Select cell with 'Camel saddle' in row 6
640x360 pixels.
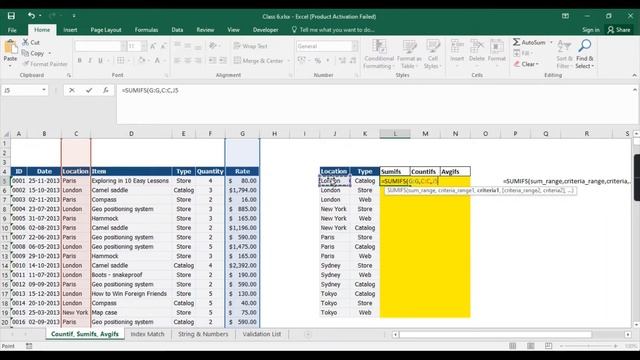(131, 190)
